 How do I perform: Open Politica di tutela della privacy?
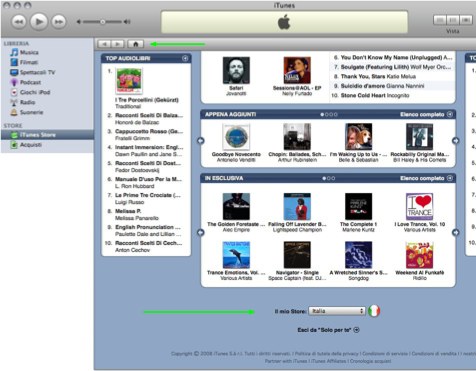click(x=326, y=354)
